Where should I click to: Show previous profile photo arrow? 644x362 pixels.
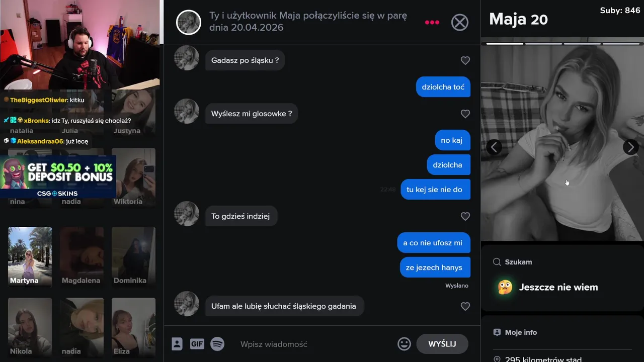(x=494, y=147)
